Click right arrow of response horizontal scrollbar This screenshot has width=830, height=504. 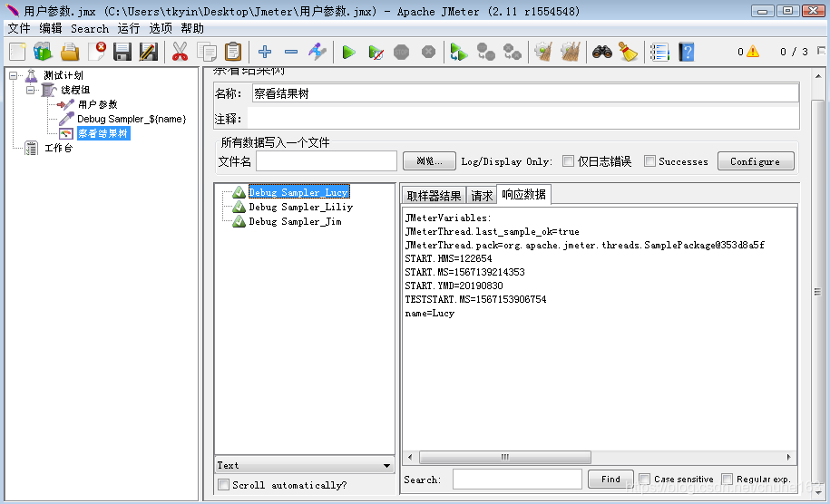click(x=788, y=457)
